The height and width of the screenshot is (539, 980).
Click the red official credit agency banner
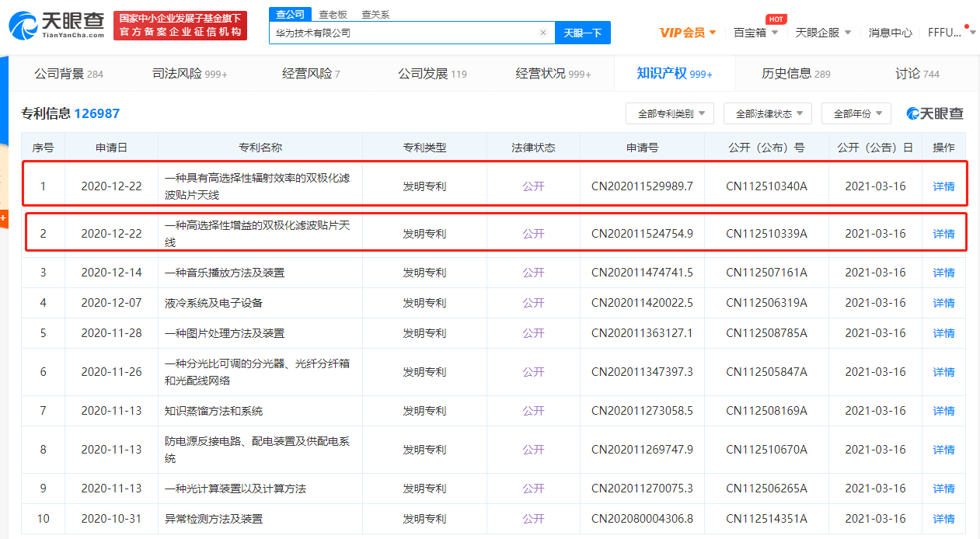[180, 26]
